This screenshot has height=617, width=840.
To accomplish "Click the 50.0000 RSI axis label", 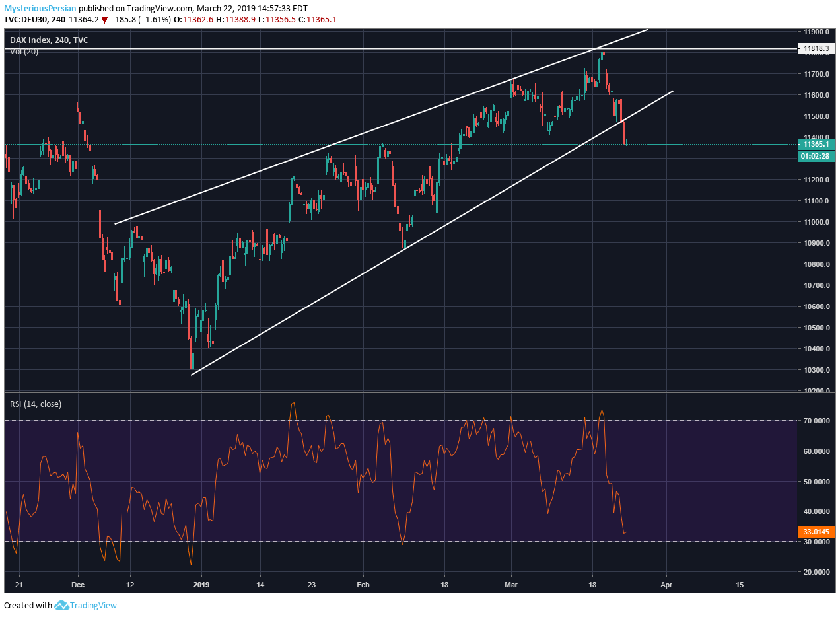I will [817, 482].
